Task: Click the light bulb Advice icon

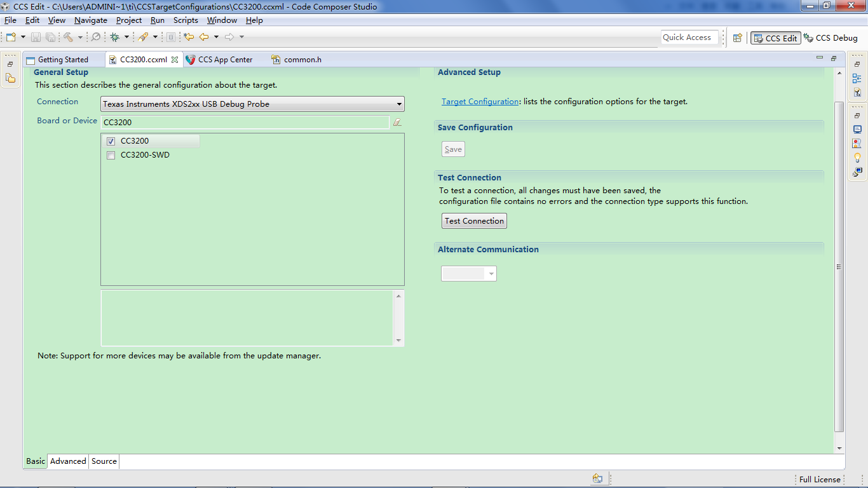Action: click(x=857, y=158)
